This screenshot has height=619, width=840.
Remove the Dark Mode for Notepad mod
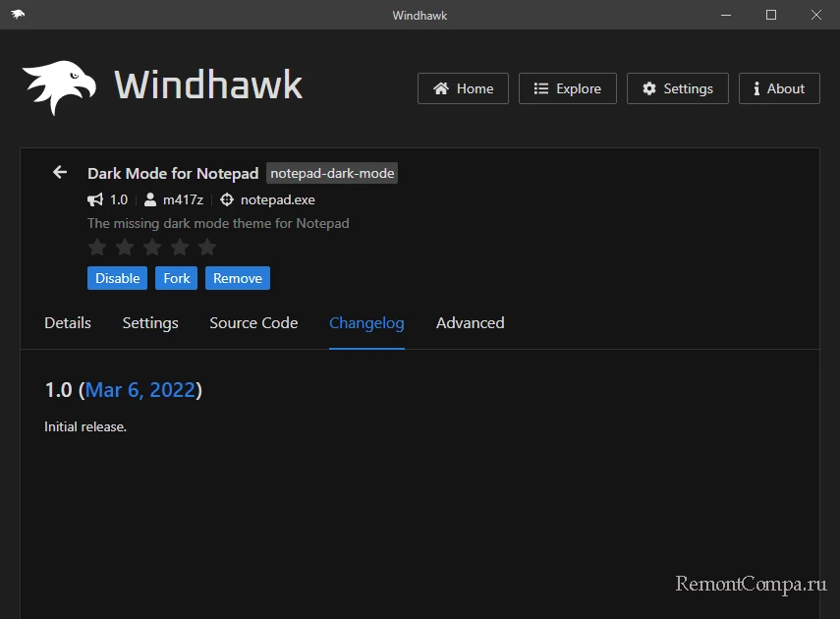[x=238, y=278]
